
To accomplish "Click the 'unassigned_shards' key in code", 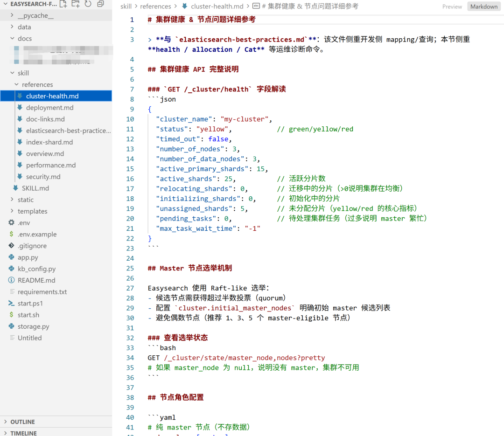I will 194,208.
